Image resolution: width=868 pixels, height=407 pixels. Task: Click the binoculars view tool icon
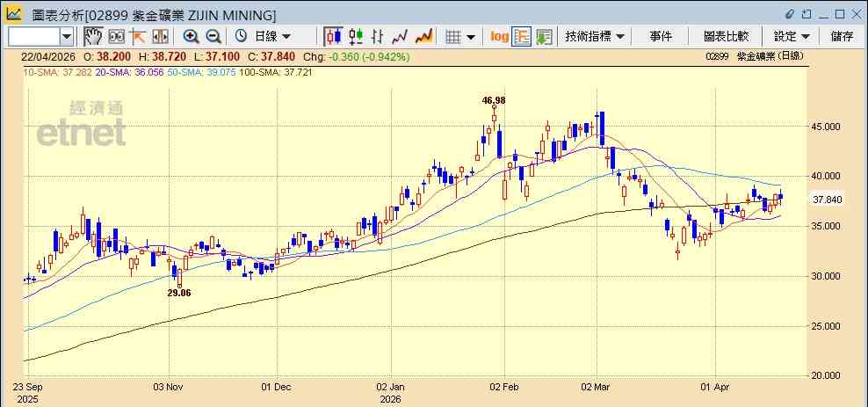click(116, 37)
